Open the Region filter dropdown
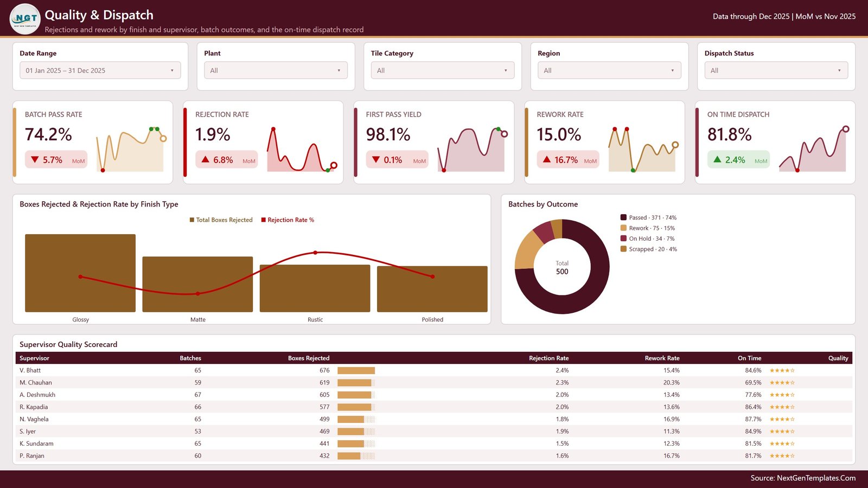868x488 pixels. pyautogui.click(x=609, y=70)
